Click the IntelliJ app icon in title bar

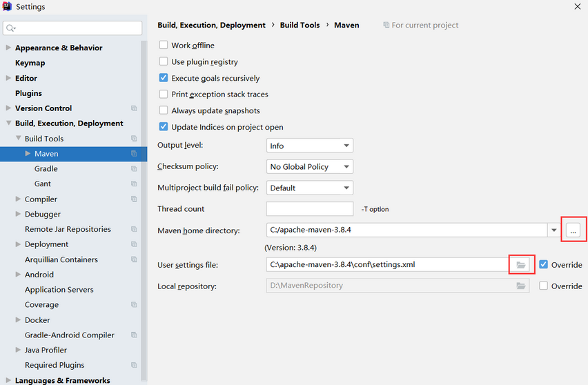[x=7, y=6]
